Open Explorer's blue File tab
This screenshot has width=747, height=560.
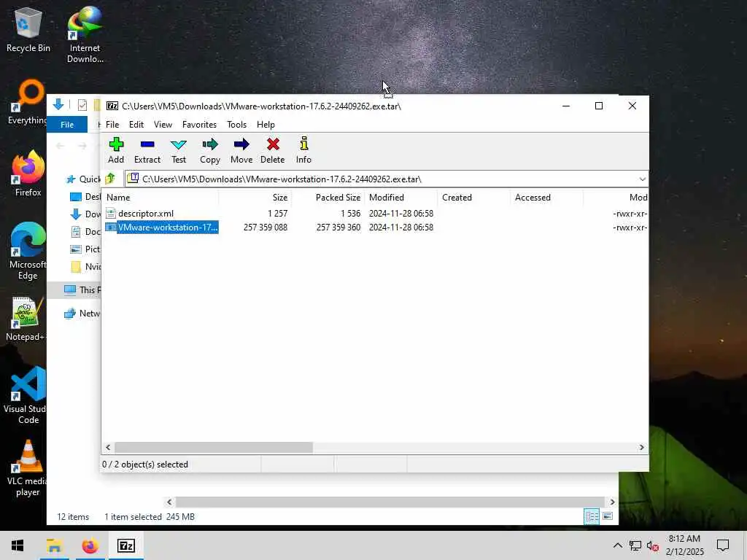(67, 124)
